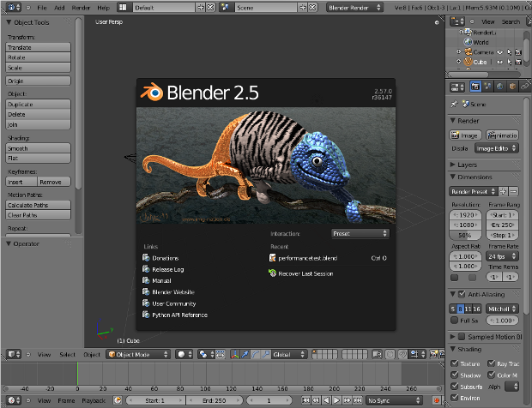Image resolution: width=532 pixels, height=408 pixels.
Task: Open the File menu
Action: [x=42, y=8]
